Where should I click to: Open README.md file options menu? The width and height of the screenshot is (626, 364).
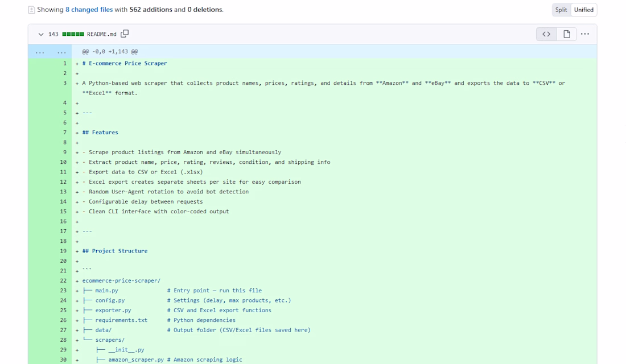(x=585, y=34)
